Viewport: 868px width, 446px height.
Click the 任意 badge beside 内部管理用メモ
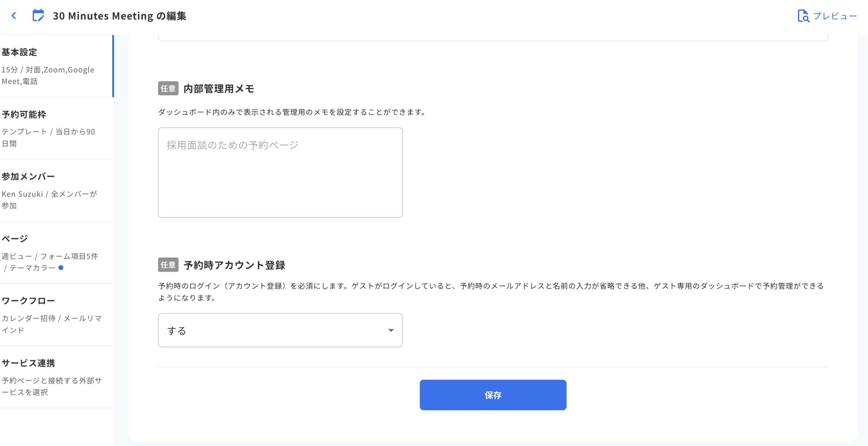point(168,89)
